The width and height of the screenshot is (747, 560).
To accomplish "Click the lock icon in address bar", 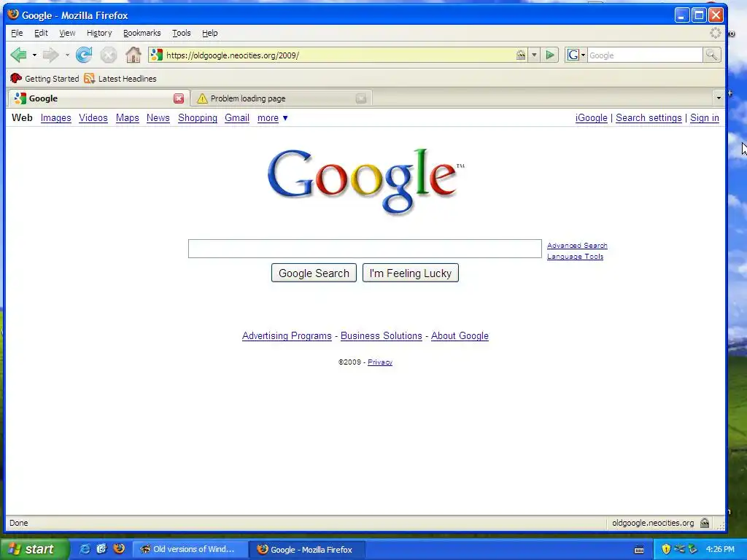I will point(521,55).
